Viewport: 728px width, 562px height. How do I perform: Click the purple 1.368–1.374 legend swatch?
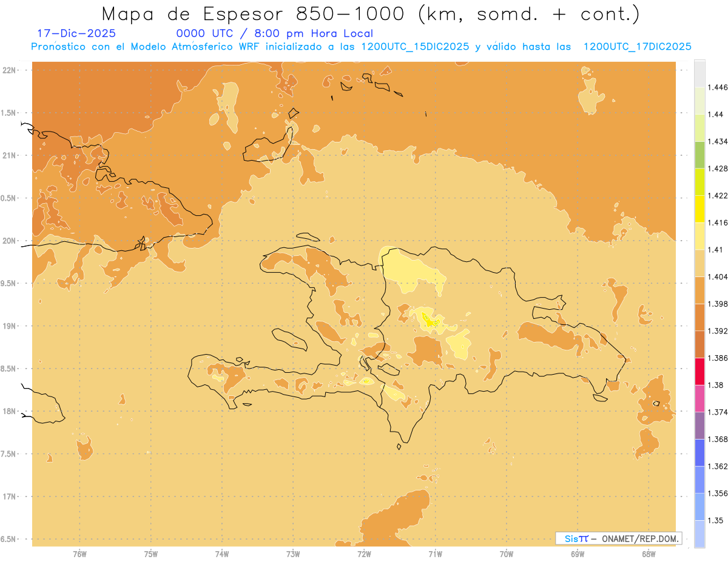[x=699, y=426]
